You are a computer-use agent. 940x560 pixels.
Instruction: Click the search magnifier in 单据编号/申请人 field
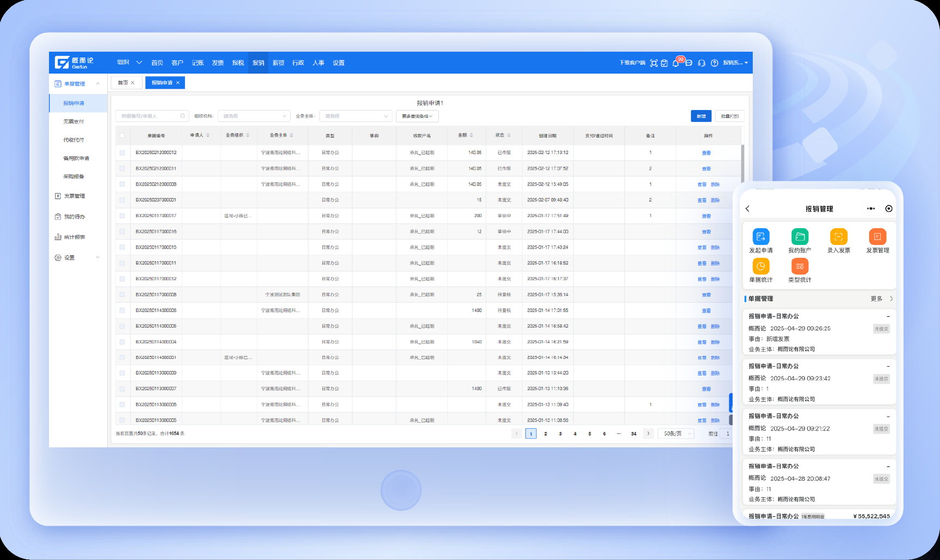coord(183,116)
